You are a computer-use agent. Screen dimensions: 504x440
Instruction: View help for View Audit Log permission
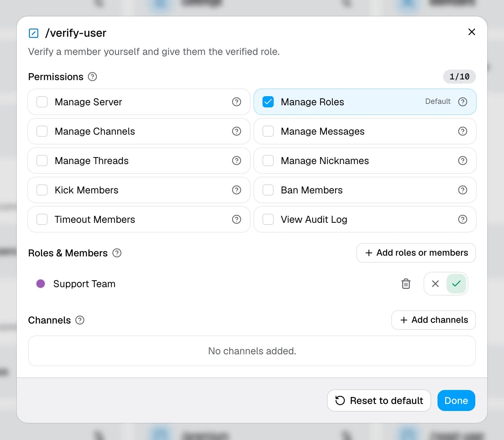pos(463,219)
